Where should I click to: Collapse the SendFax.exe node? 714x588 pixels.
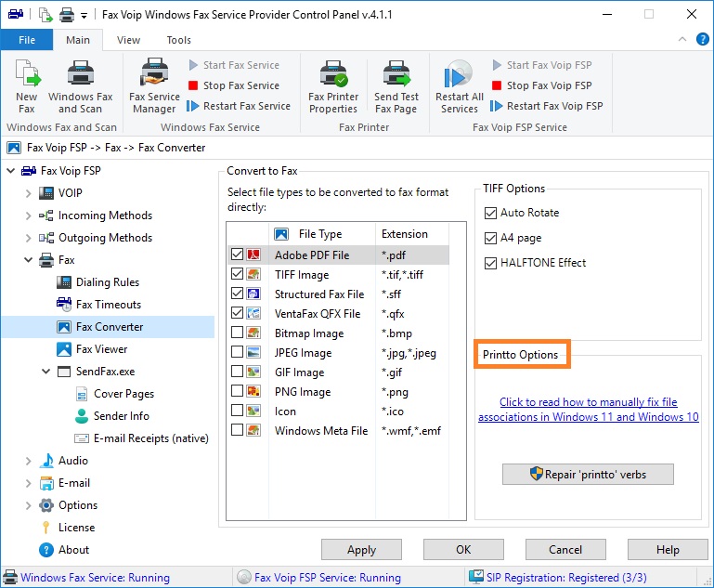point(46,372)
